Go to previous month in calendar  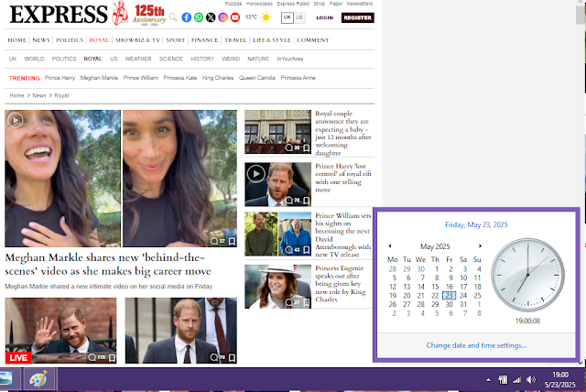point(390,245)
